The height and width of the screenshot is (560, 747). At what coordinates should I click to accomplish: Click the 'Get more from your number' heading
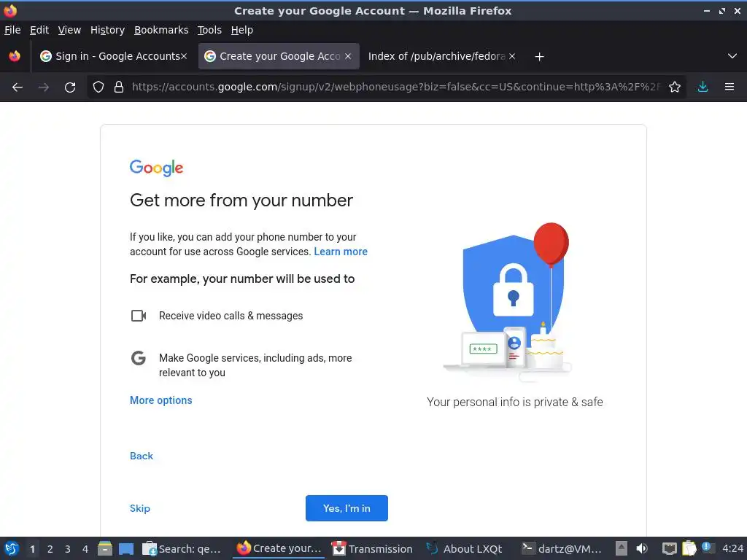(x=241, y=201)
